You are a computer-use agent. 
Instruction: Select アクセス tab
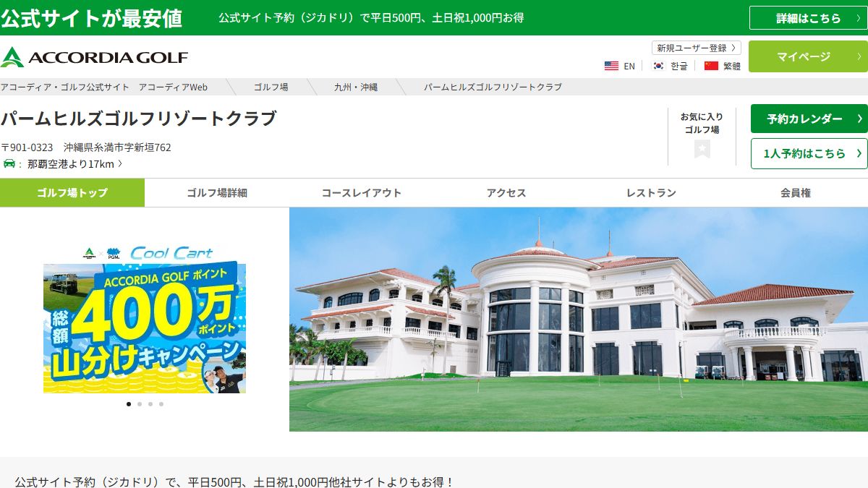(506, 192)
